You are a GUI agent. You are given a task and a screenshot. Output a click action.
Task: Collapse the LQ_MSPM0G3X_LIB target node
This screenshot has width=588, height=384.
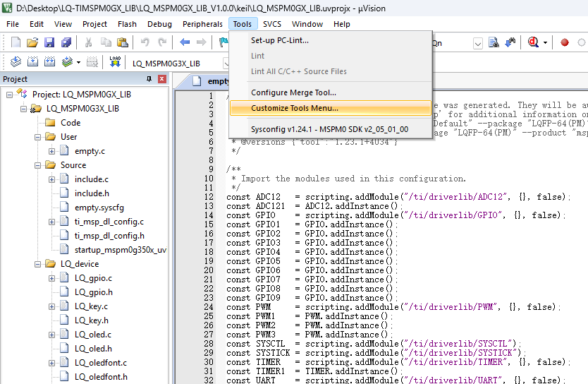click(x=23, y=109)
